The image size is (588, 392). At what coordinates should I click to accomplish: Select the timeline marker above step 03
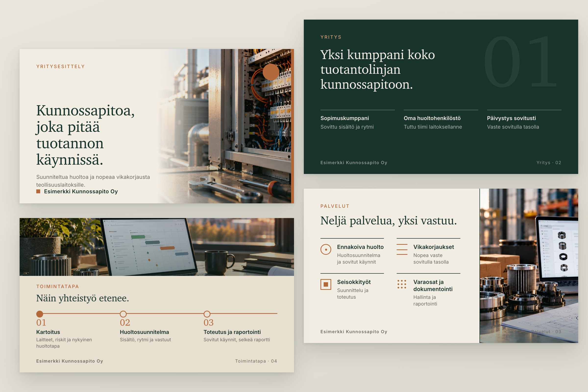pos(207,314)
